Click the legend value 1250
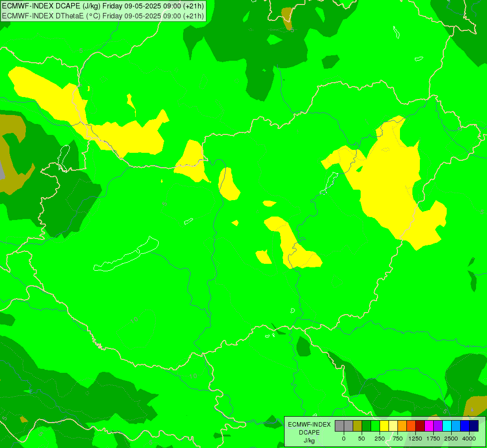The width and height of the screenshot is (487, 448). [415, 439]
